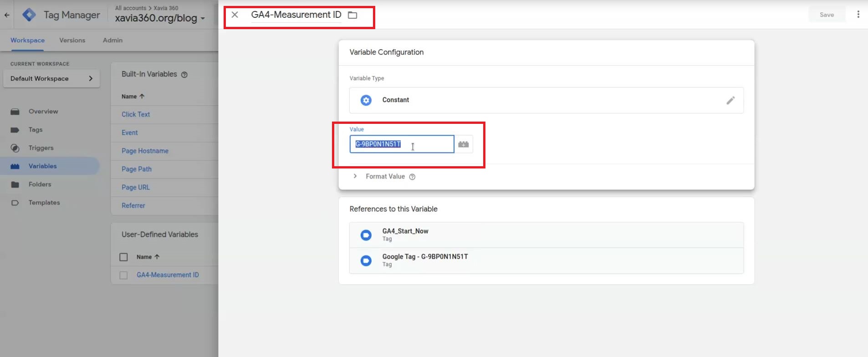This screenshot has height=357, width=868.
Task: Click the Save button
Action: click(x=827, y=15)
